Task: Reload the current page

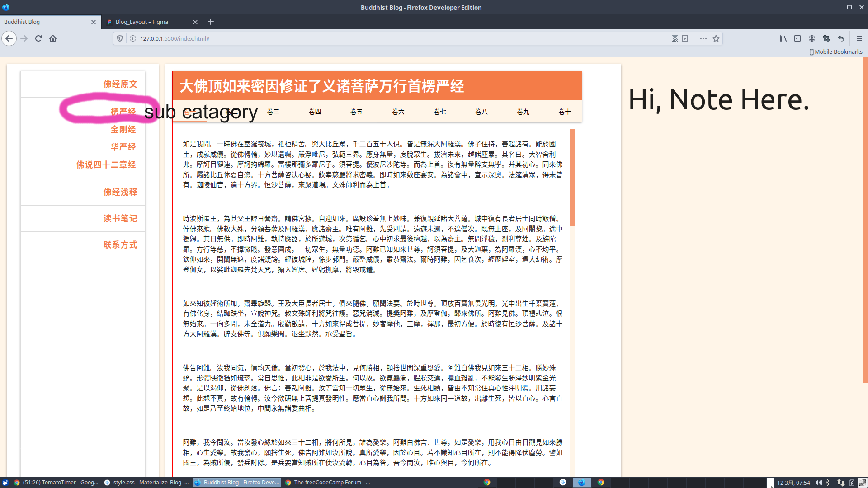Action: point(38,38)
